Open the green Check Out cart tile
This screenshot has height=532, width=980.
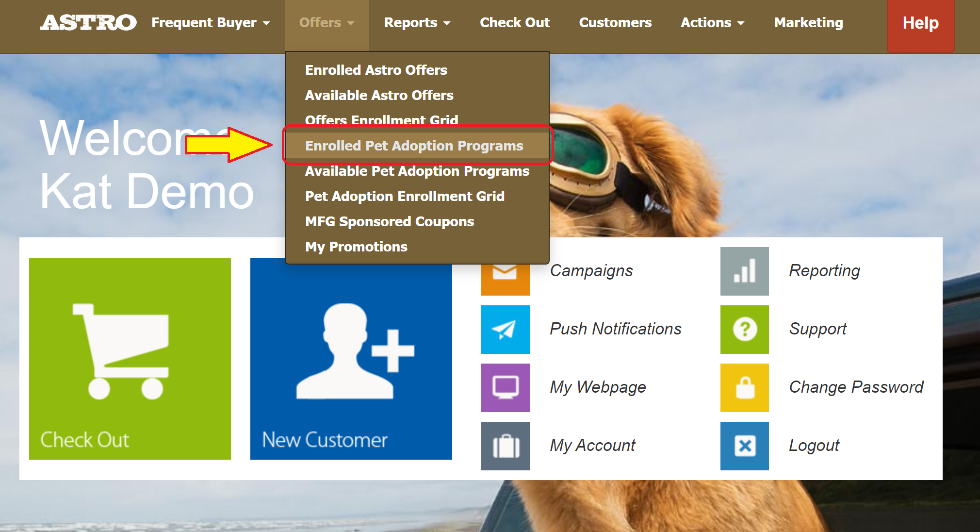130,359
